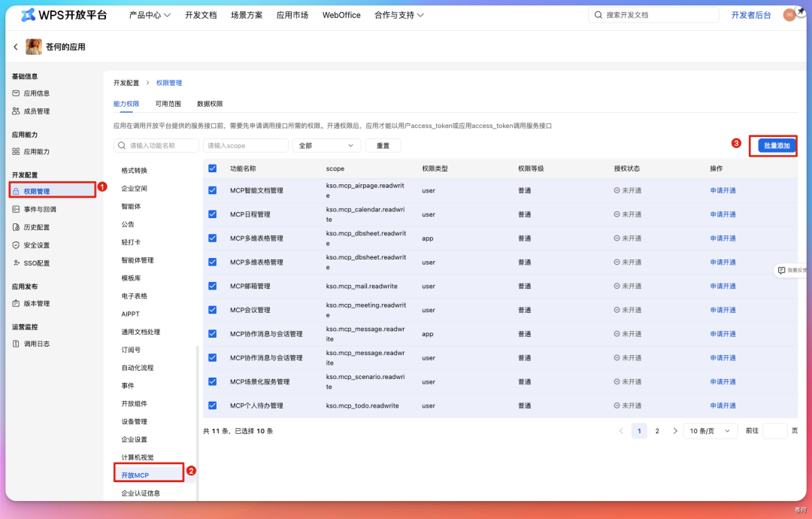Click the 苍何的应用 app avatar thumbnail
This screenshot has width=812, height=519.
click(x=34, y=47)
